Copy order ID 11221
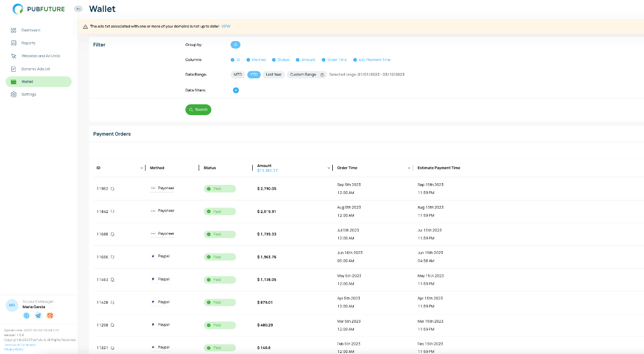 (x=113, y=348)
